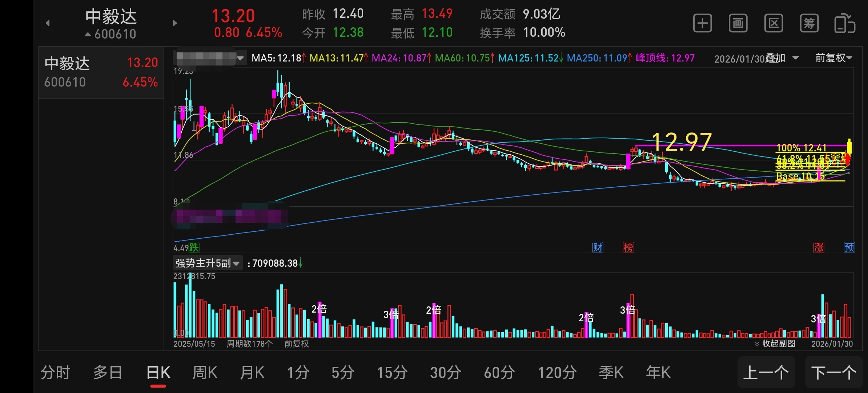
Task: Click the blue 财 marker on chart
Action: [x=598, y=247]
